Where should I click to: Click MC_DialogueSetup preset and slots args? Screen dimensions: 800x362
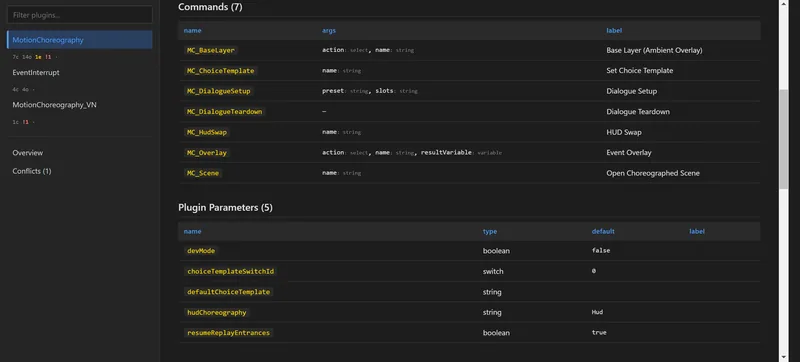369,91
